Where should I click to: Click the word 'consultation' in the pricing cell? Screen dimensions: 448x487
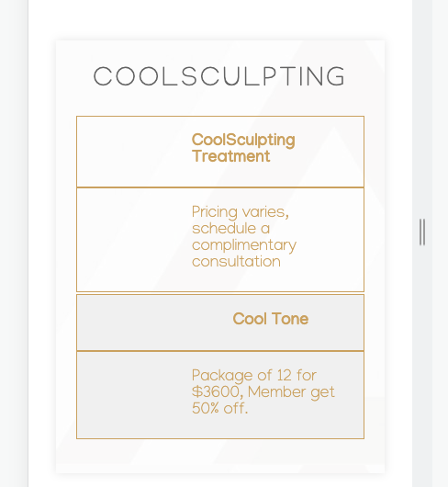tap(237, 262)
